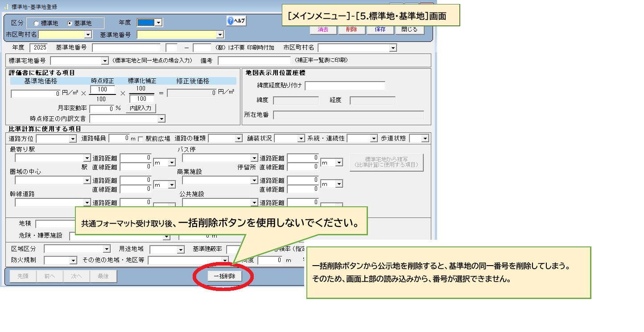644x332 pixels.
Task: Select the 基準地 radio button
Action: tap(70, 23)
